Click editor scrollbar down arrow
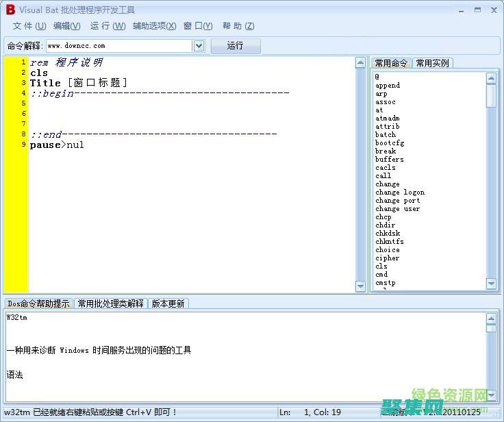This screenshot has height=422, width=504. coord(360,286)
